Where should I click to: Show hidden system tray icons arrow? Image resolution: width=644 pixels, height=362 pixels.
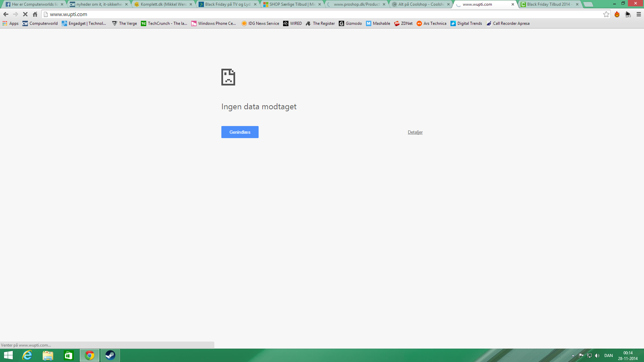tap(573, 356)
